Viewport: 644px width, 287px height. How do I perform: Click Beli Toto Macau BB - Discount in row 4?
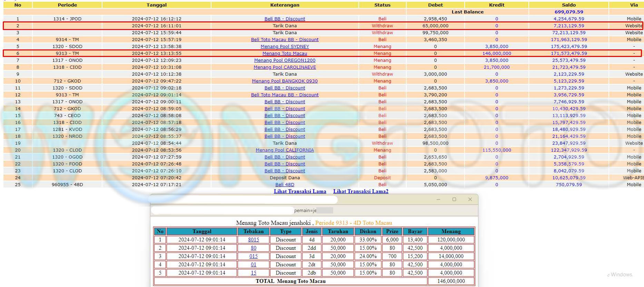tap(285, 39)
